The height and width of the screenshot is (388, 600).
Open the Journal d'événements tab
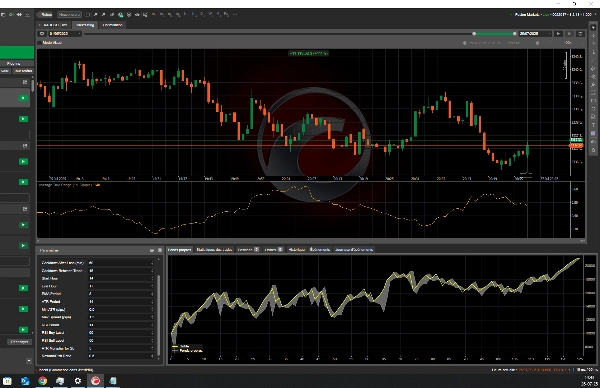(354, 249)
